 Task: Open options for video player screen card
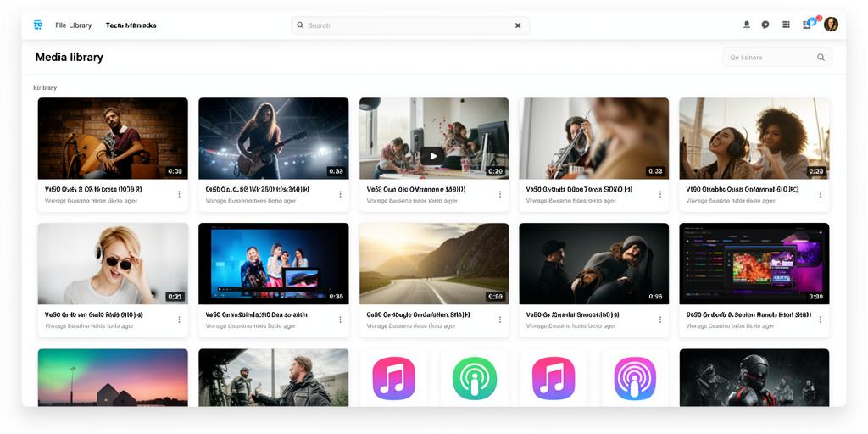click(x=340, y=320)
